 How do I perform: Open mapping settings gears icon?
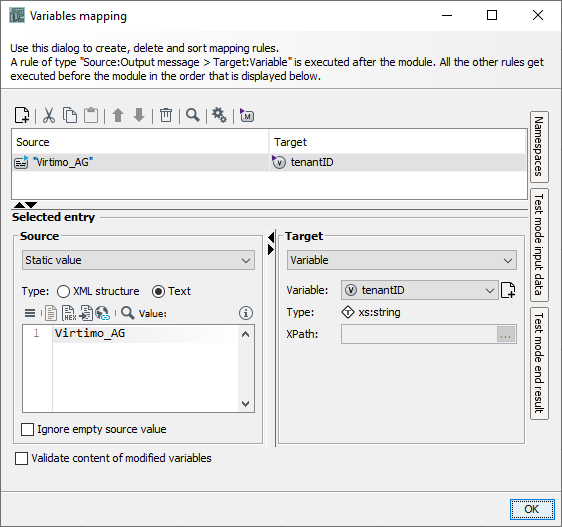click(x=219, y=115)
